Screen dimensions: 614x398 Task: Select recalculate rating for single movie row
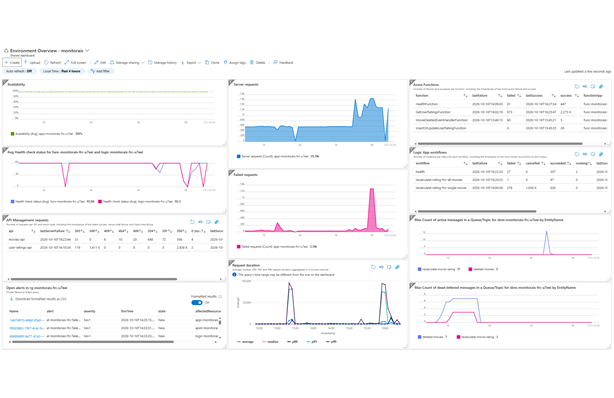(511, 188)
